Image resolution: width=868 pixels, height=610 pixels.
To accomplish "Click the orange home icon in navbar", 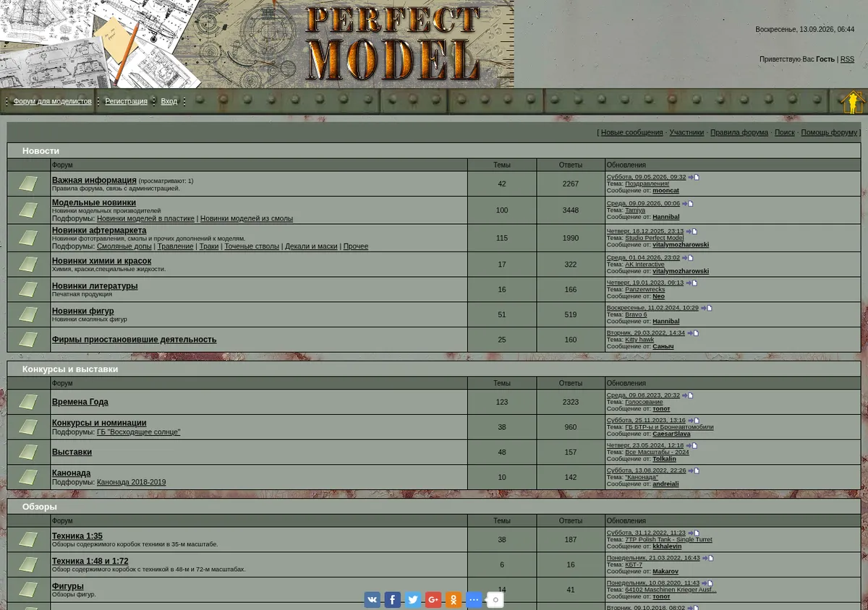I will tap(854, 102).
